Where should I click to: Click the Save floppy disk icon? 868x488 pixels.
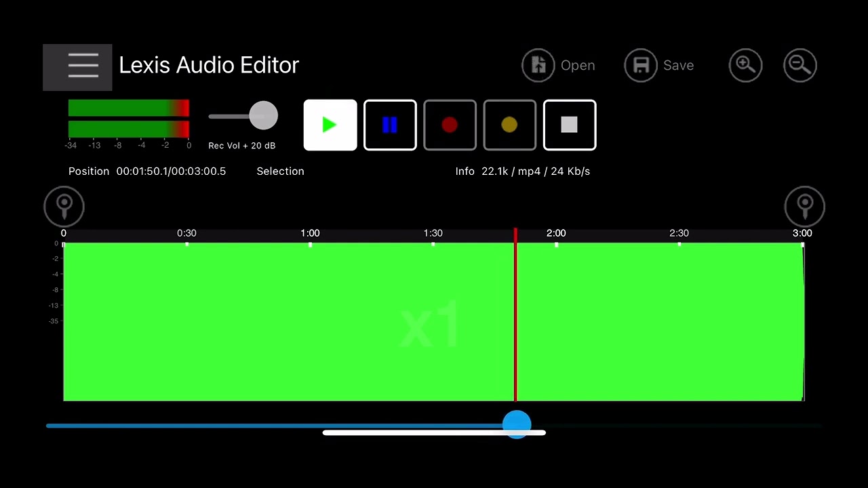tap(641, 66)
